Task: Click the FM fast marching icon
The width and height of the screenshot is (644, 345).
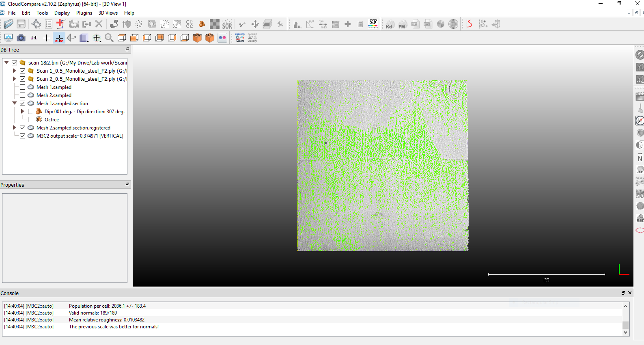Action: pyautogui.click(x=402, y=24)
